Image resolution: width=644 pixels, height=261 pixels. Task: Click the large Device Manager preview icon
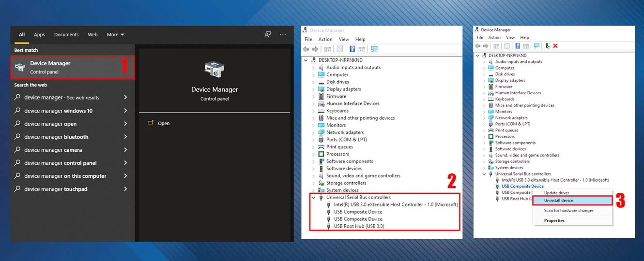click(214, 70)
